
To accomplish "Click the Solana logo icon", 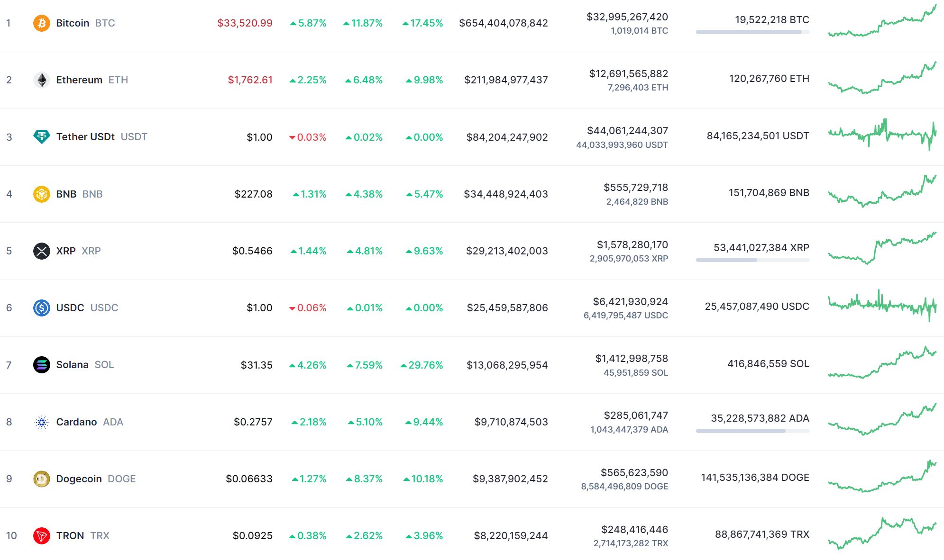I will (x=42, y=364).
